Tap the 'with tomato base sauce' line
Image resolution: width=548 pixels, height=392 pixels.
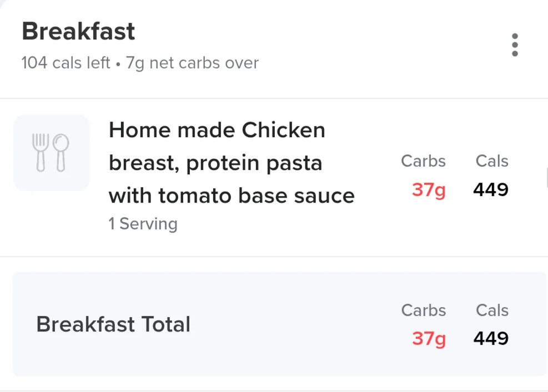[x=232, y=195]
